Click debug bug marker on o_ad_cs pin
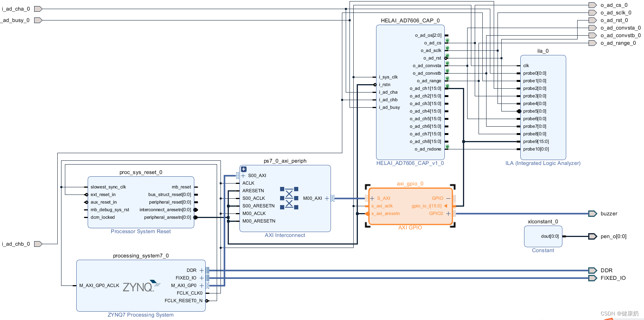Screen dimensions: 644x320 (x=447, y=40)
